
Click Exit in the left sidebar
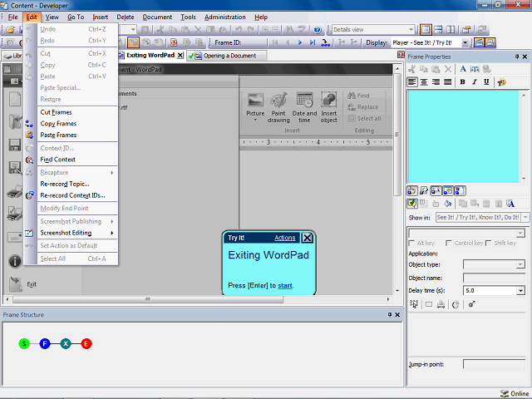click(x=32, y=284)
